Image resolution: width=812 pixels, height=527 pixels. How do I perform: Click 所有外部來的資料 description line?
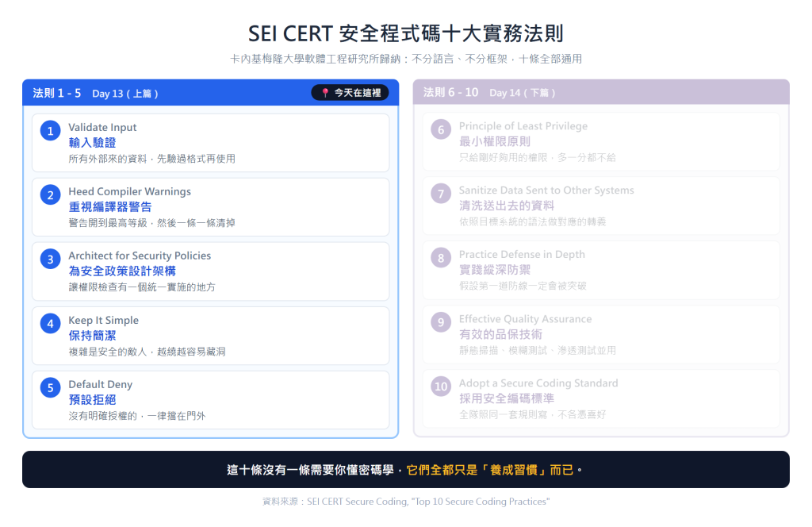[151, 159]
